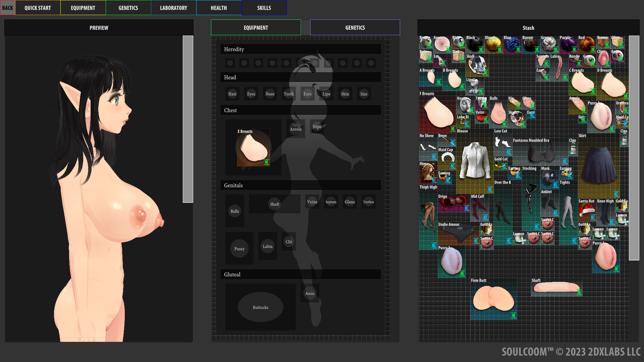Switch to the GENETICS tab

(x=355, y=27)
